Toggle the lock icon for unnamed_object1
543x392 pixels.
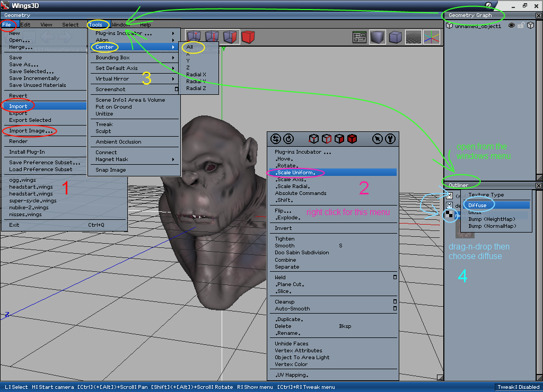click(521, 25)
